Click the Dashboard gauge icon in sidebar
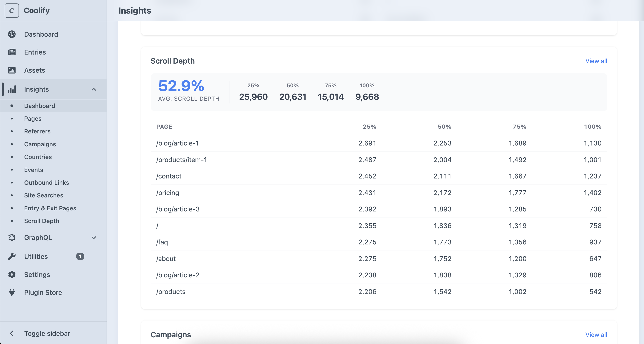The image size is (644, 344). [x=12, y=34]
